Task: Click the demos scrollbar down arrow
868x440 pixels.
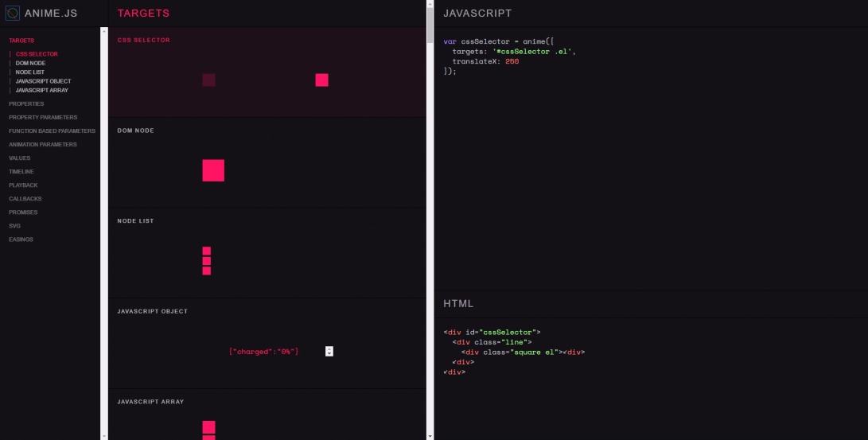Action: coord(430,436)
